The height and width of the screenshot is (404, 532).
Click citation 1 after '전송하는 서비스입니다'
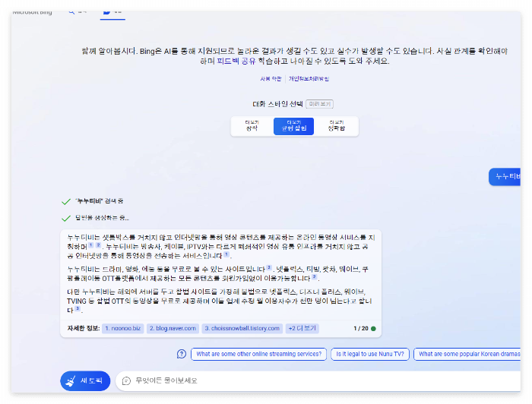[x=226, y=254]
